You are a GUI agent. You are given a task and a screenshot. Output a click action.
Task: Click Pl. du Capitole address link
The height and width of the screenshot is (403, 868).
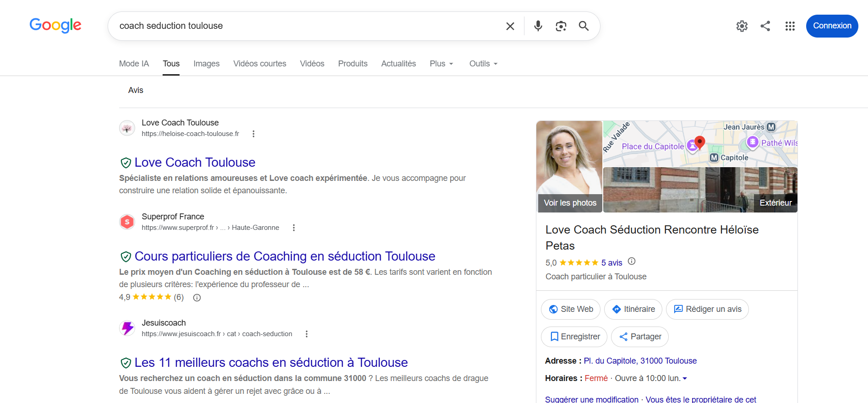click(640, 361)
